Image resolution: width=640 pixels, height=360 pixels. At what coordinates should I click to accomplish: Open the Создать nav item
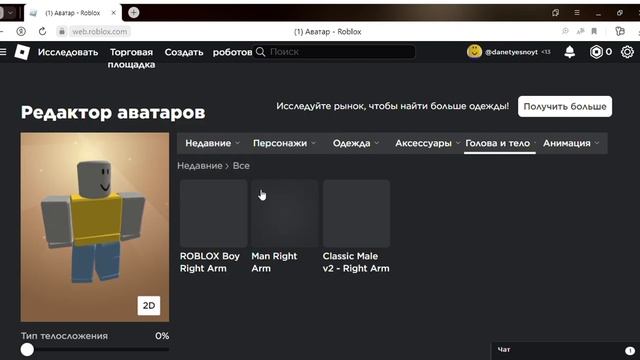click(x=184, y=52)
